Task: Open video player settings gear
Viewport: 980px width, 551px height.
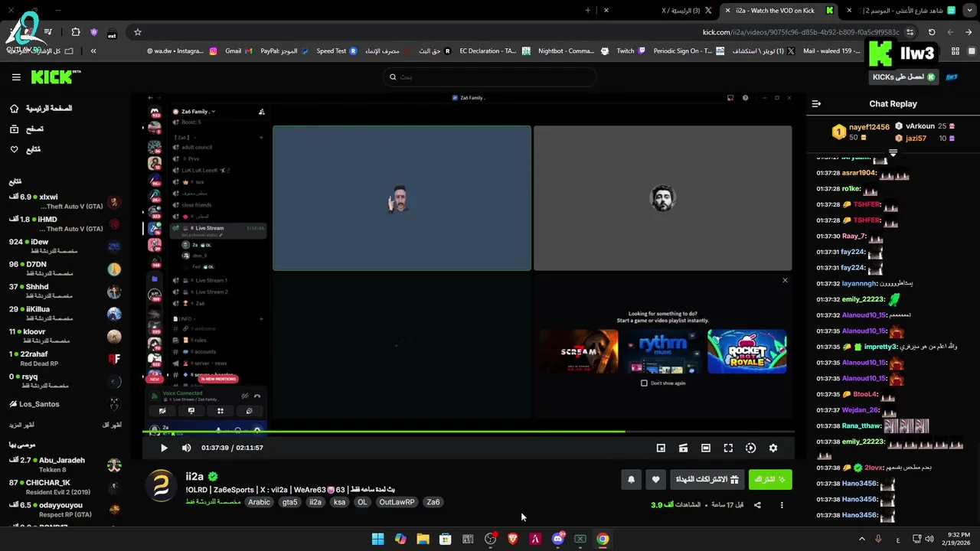Action: click(773, 448)
